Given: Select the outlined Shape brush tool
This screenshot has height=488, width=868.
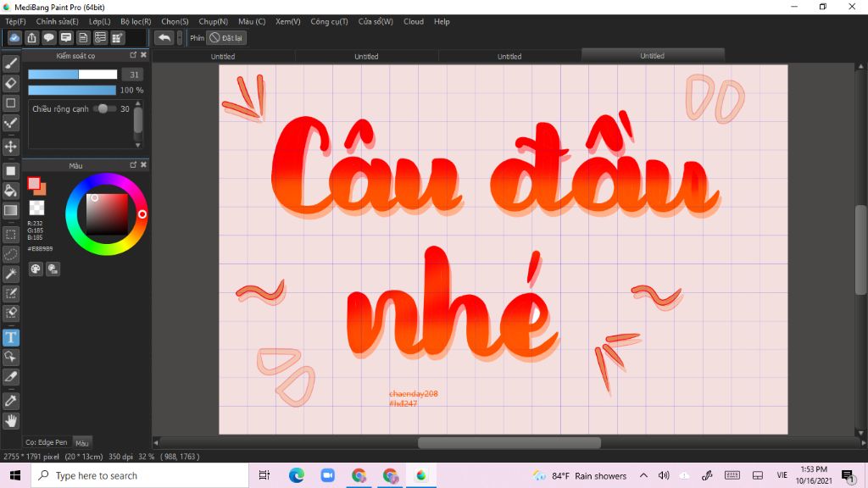Looking at the screenshot, I should coord(10,103).
